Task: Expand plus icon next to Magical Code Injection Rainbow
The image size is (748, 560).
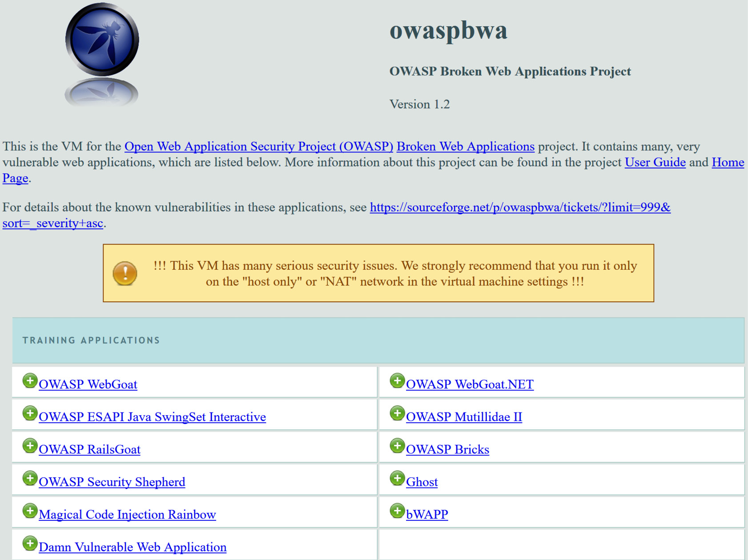Action: (x=30, y=511)
